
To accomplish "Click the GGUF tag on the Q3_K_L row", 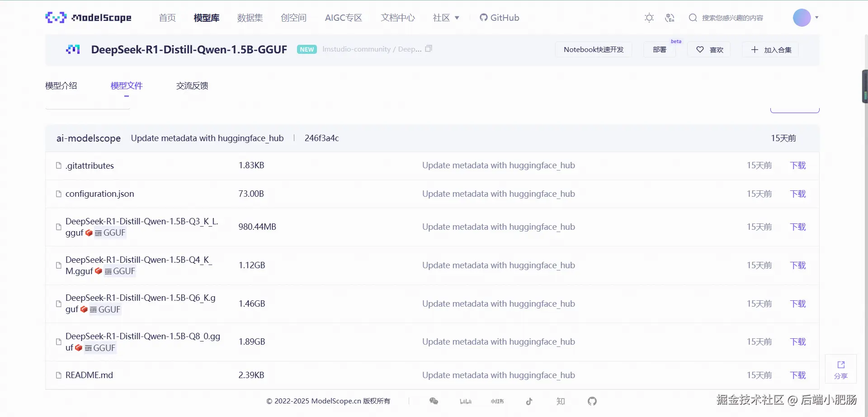I will (x=110, y=233).
